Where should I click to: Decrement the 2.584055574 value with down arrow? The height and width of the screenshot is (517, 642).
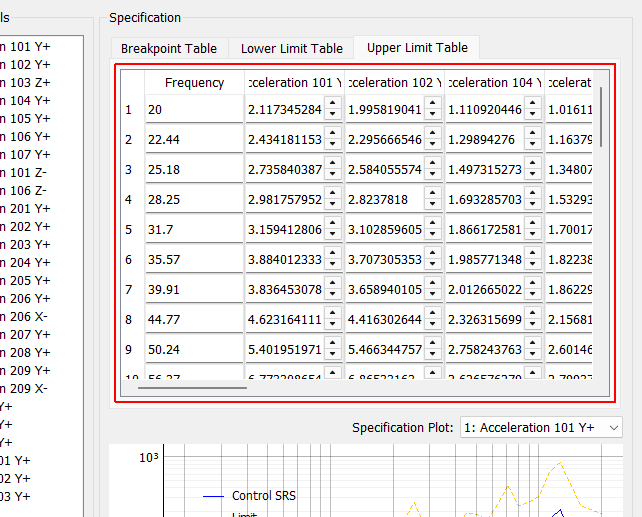tap(433, 174)
